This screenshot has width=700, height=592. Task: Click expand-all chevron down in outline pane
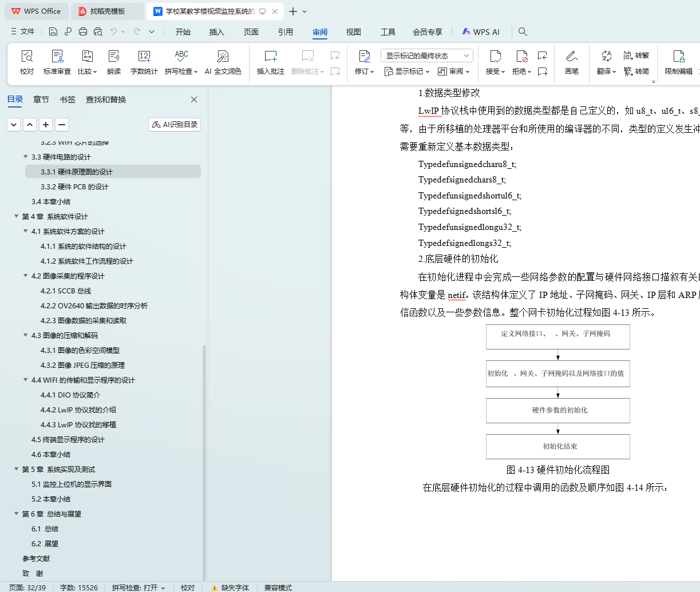14,124
